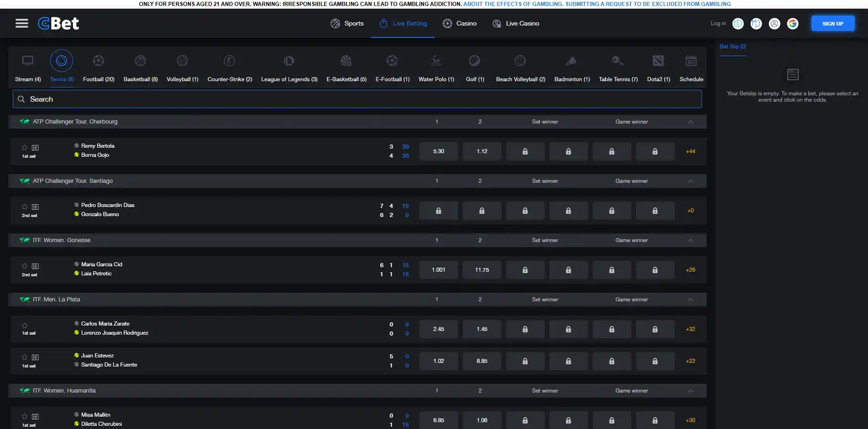Bet 5.30 odds on Remy Bertola

click(439, 151)
